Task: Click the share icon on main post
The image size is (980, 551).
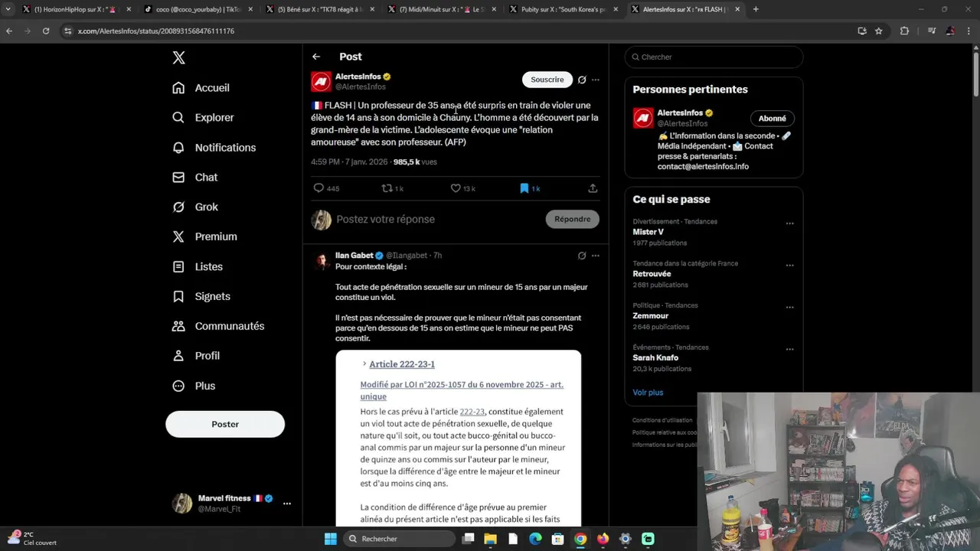Action: [x=593, y=188]
